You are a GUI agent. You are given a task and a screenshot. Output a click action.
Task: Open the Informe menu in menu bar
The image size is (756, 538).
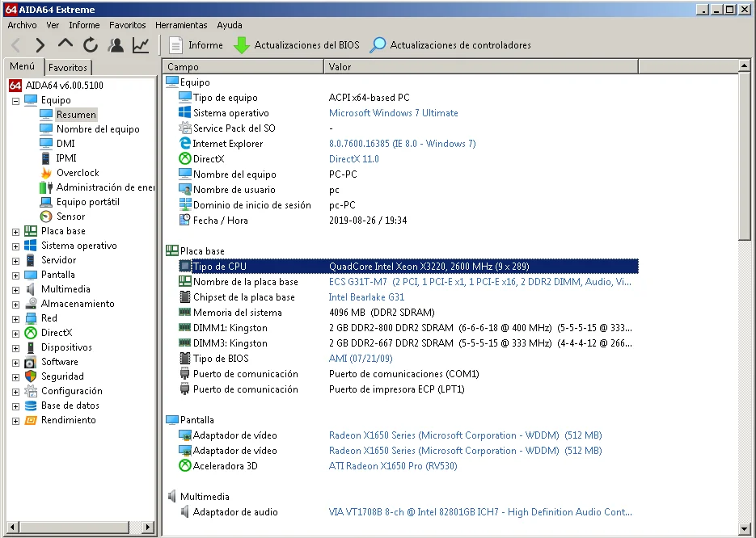tap(84, 25)
